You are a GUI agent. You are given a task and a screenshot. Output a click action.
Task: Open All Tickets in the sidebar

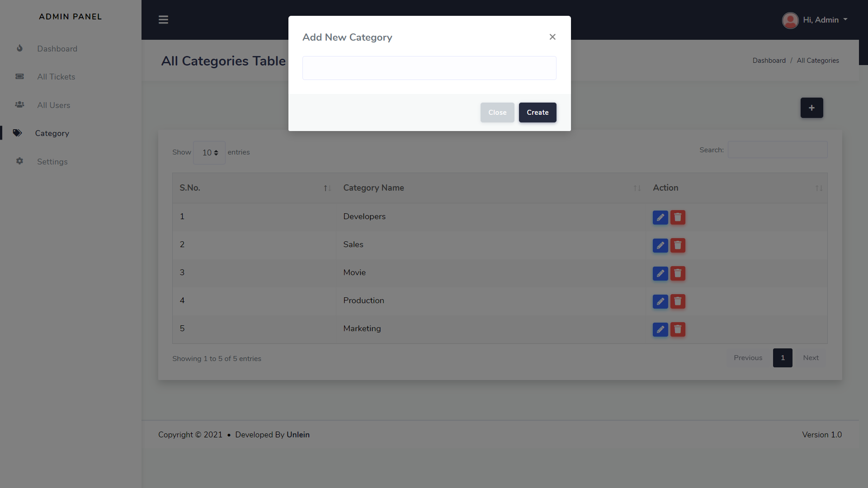[x=56, y=77]
